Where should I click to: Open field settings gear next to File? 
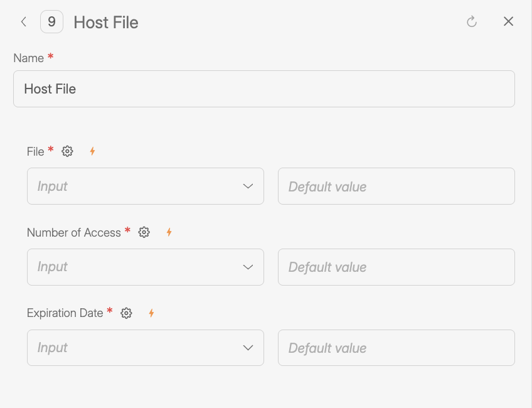pos(67,151)
